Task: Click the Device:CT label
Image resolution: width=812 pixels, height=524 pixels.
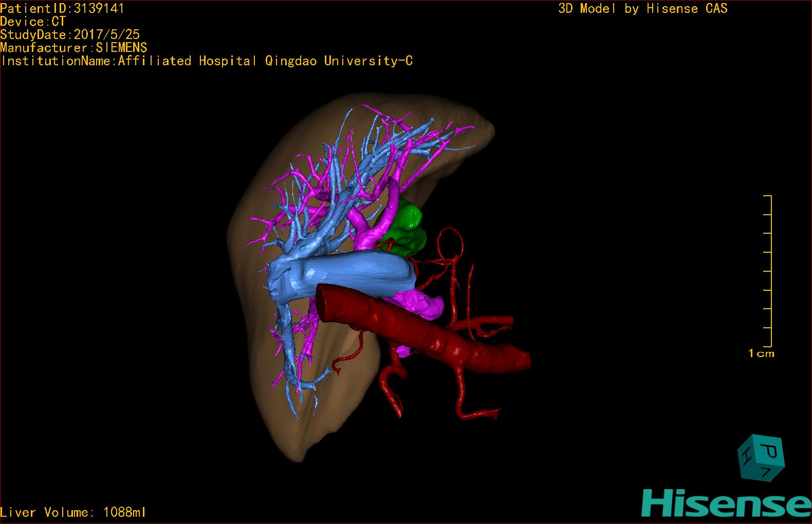Action: (33, 22)
